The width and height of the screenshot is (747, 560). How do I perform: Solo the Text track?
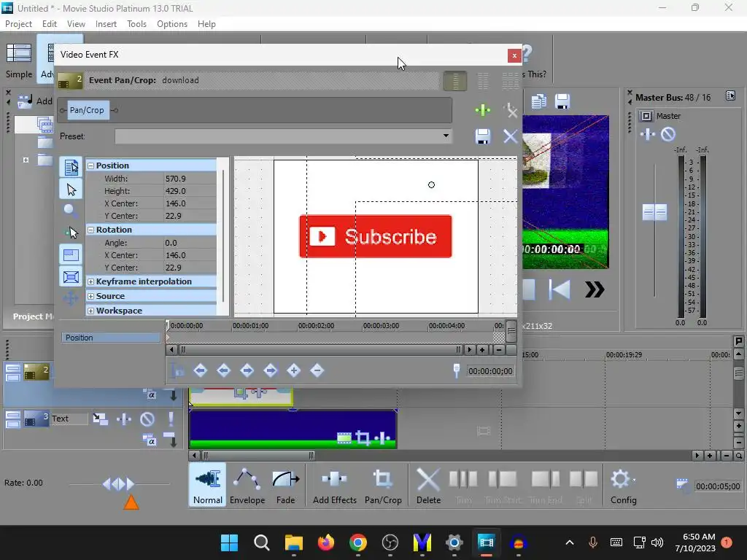point(171,419)
